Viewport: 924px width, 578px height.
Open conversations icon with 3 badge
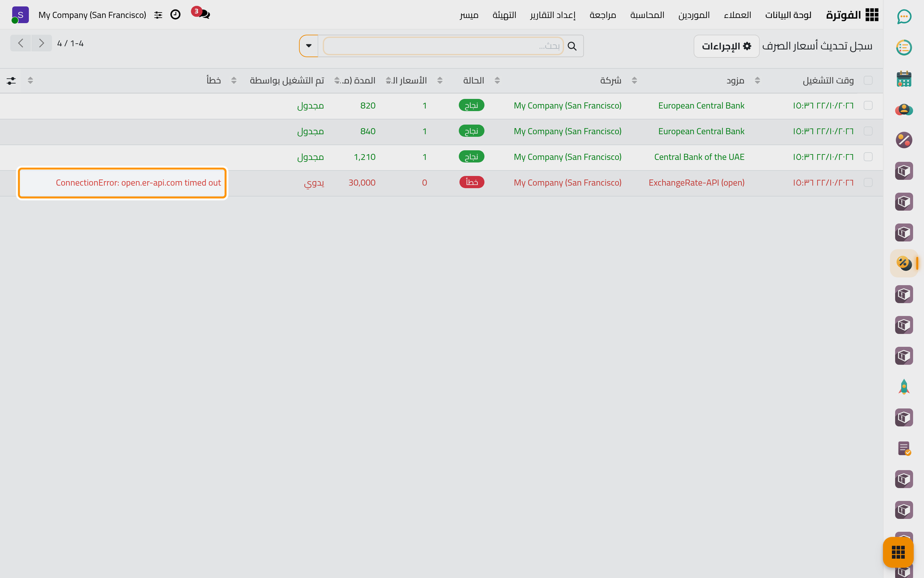(x=201, y=13)
